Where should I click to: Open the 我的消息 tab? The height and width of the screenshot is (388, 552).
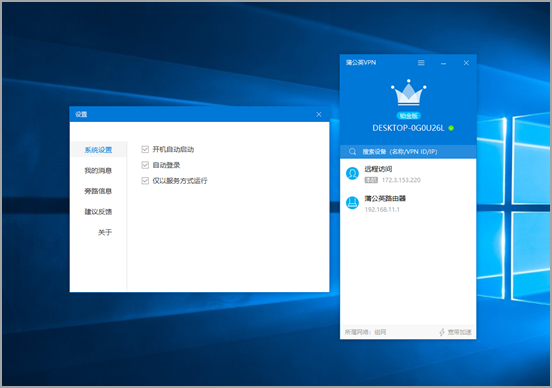pos(98,170)
